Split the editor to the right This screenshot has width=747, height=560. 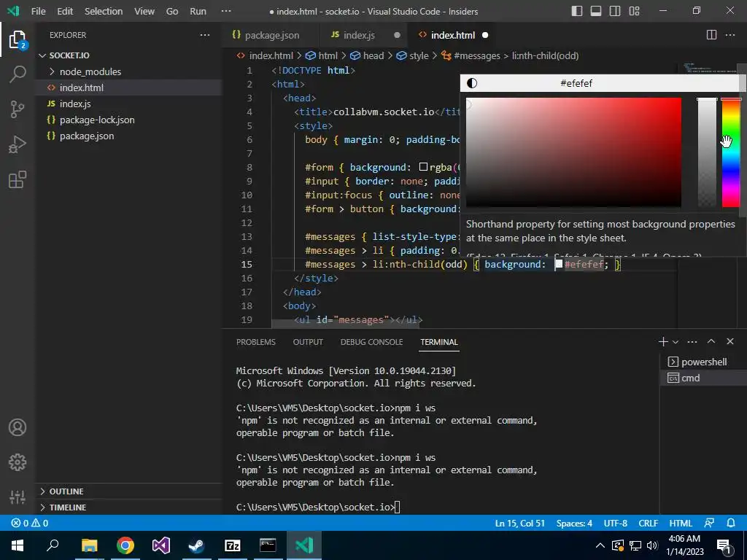pyautogui.click(x=711, y=35)
